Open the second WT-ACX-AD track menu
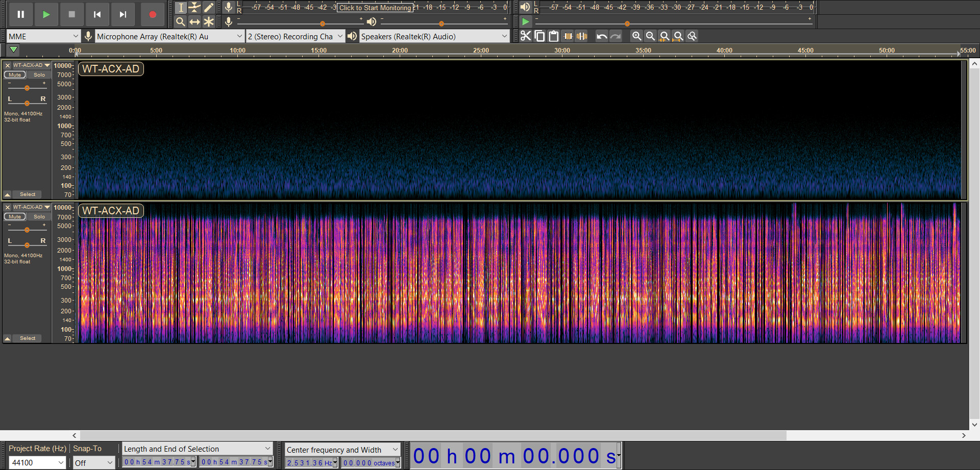This screenshot has width=980, height=470. 32,207
